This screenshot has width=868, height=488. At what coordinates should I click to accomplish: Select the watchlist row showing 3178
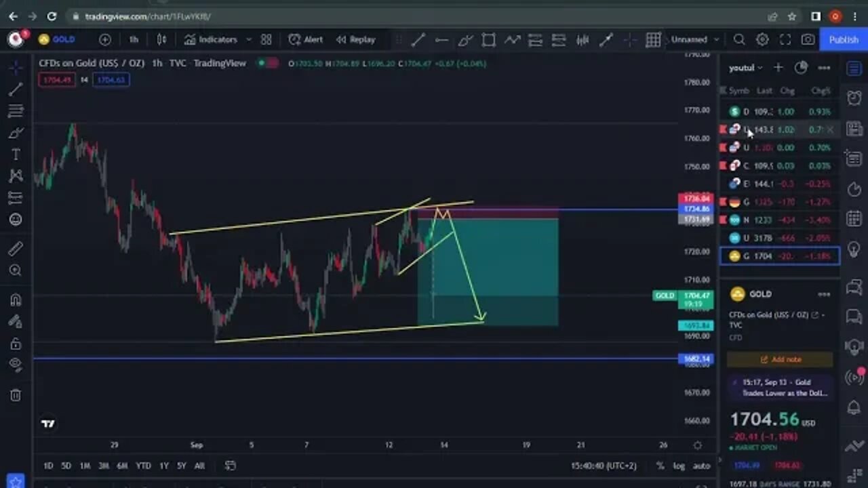[780, 238]
